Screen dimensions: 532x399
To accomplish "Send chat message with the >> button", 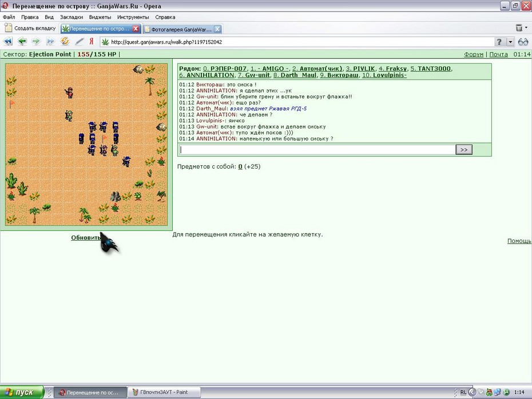I will pos(464,150).
